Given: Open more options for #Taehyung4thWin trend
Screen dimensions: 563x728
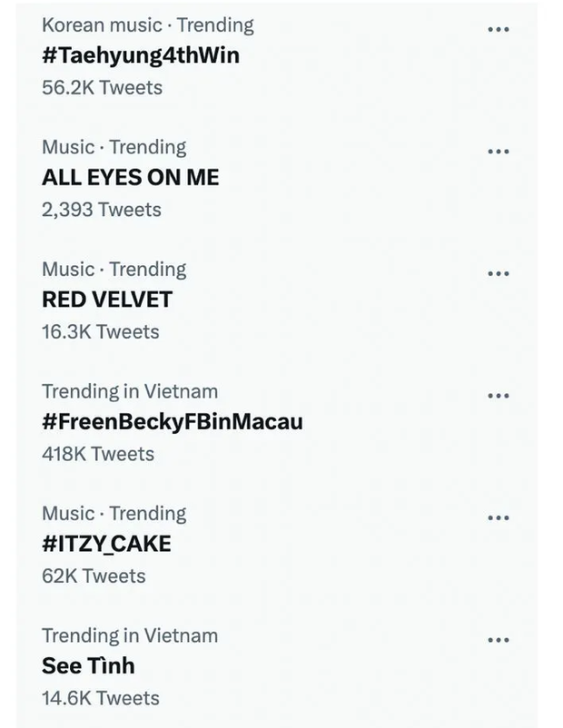Looking at the screenshot, I should [x=498, y=29].
